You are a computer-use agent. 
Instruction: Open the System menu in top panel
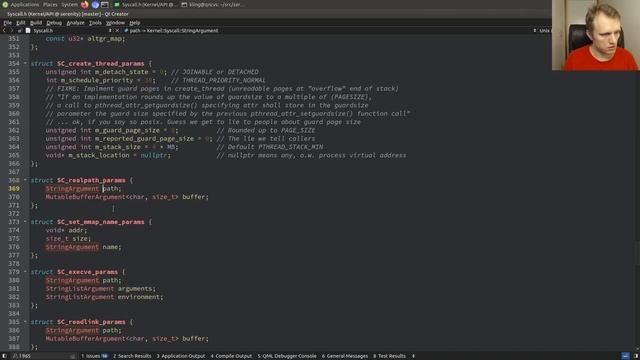(x=69, y=4)
